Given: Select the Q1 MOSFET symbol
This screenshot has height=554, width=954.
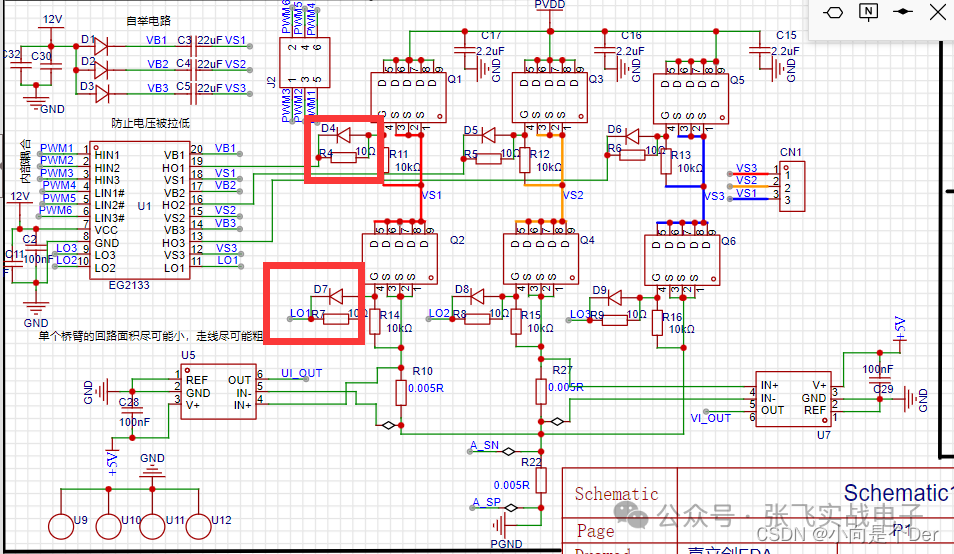Looking at the screenshot, I should pos(408,98).
